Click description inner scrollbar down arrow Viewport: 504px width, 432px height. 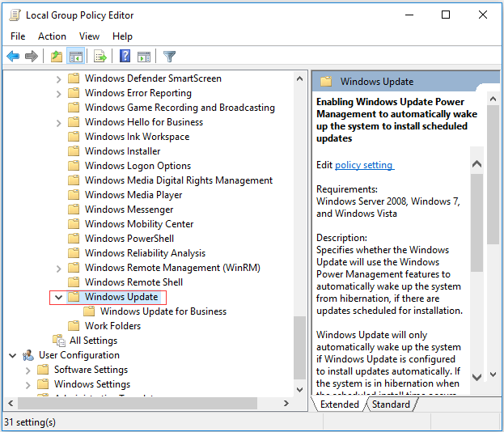[x=477, y=377]
